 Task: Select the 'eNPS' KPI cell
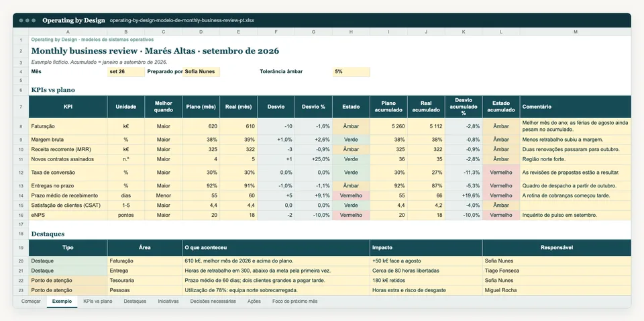(x=68, y=215)
